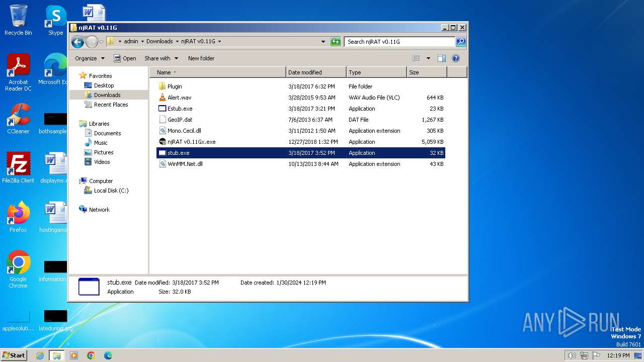Open the Organize menu
644x362 pixels.
pyautogui.click(x=90, y=58)
